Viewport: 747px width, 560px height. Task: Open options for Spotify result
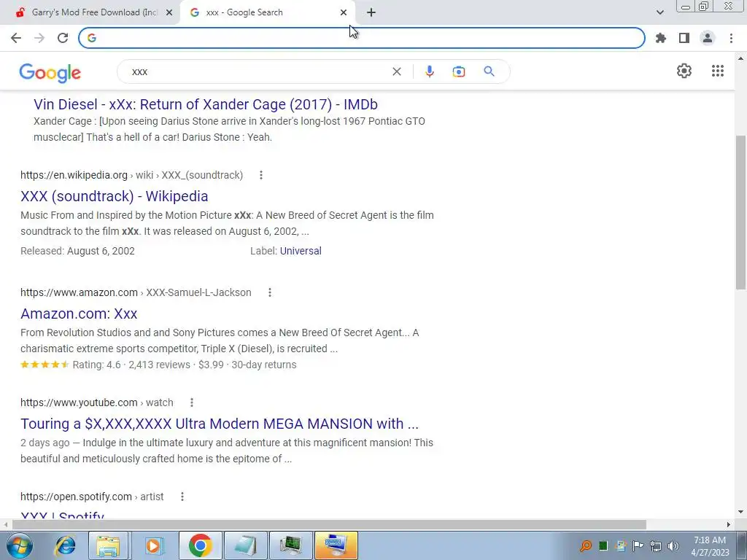[182, 497]
